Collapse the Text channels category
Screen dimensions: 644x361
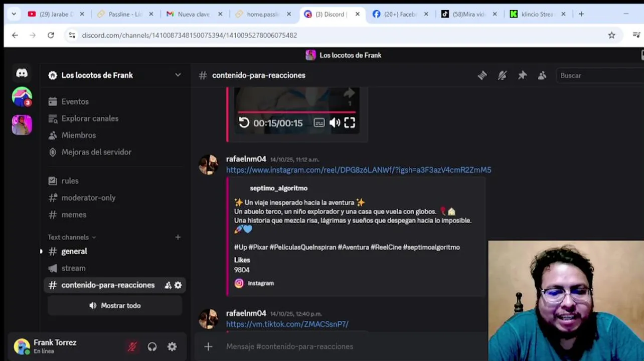tap(72, 237)
